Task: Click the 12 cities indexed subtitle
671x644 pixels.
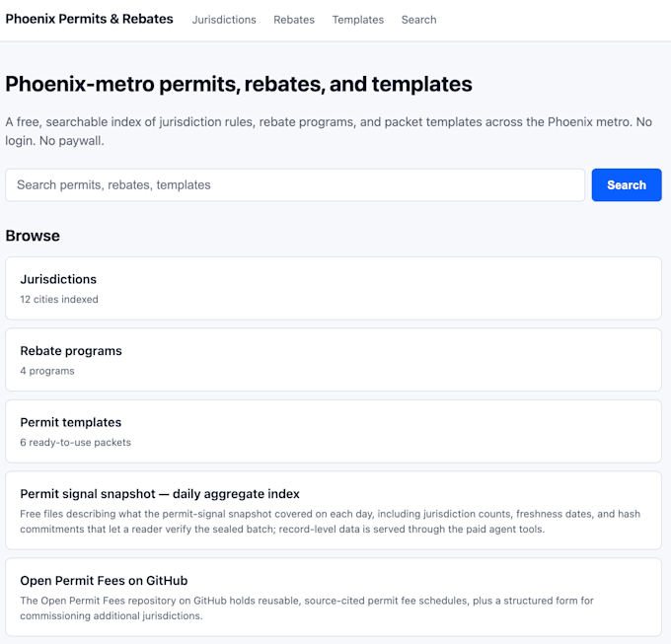Action: [59, 300]
